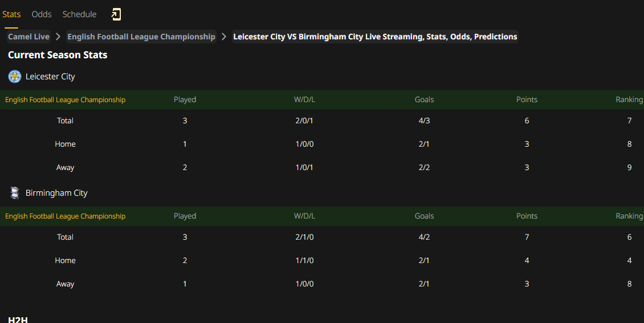The height and width of the screenshot is (323, 644).
Task: Click the Leicester City team name
Action: click(x=50, y=76)
